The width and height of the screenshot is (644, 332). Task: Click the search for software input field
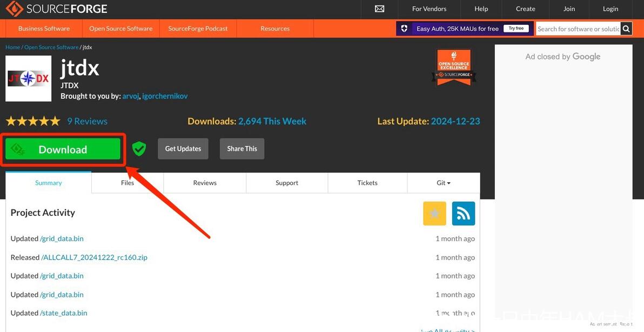point(578,29)
